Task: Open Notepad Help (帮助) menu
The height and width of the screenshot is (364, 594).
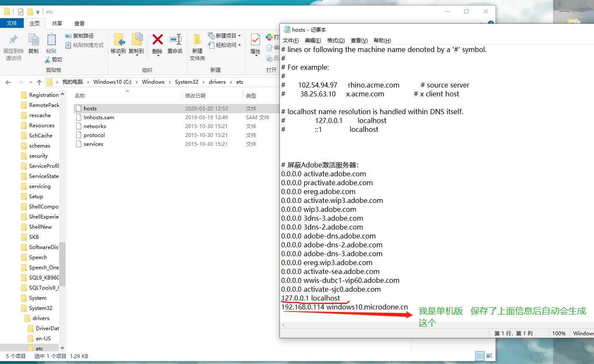Action: coord(382,41)
